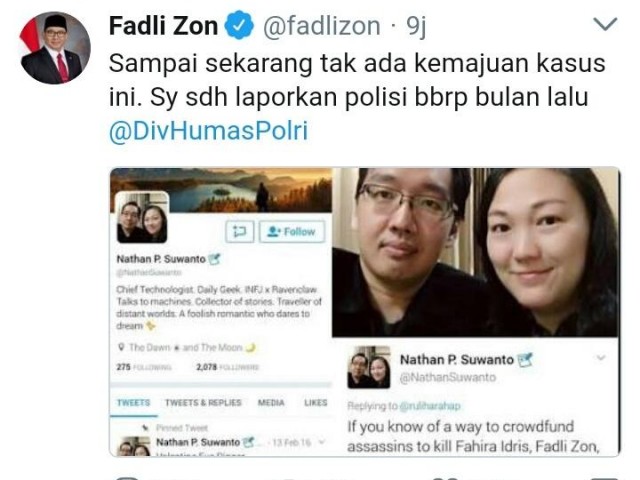Click the badge icon next to Nathan P. Suwanto name
640x480 pixels.
pos(525,360)
